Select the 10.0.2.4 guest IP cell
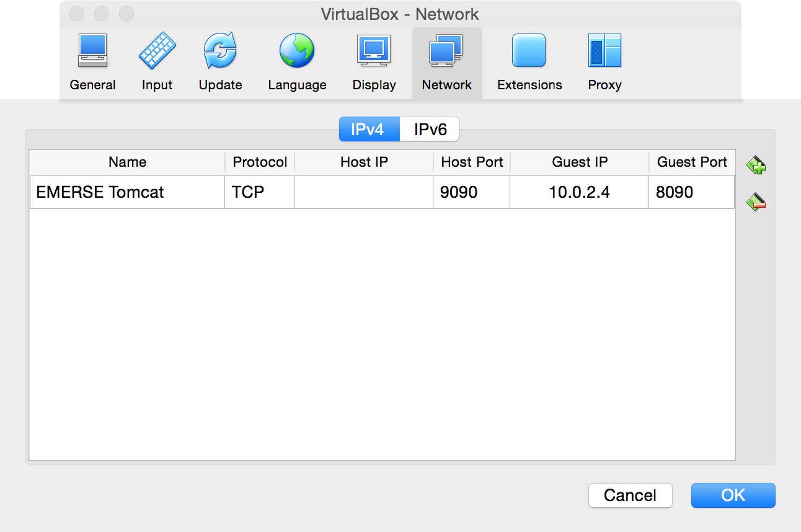The height and width of the screenshot is (532, 801). [580, 192]
